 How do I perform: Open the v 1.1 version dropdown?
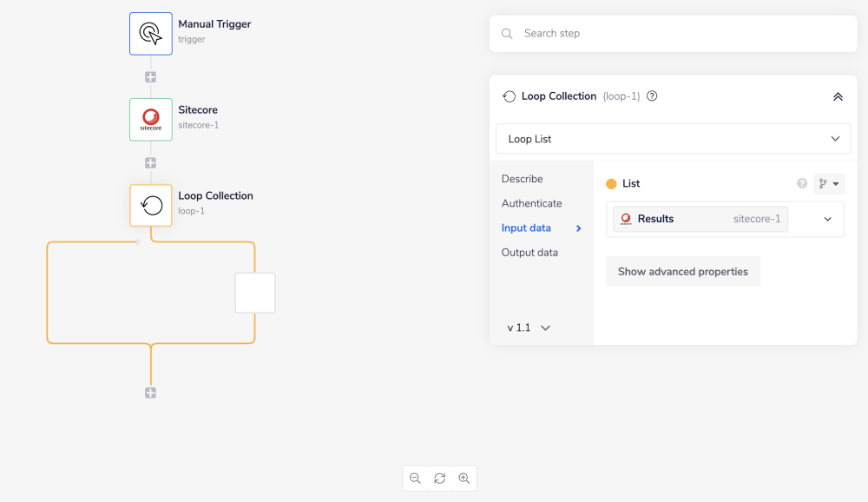[527, 327]
